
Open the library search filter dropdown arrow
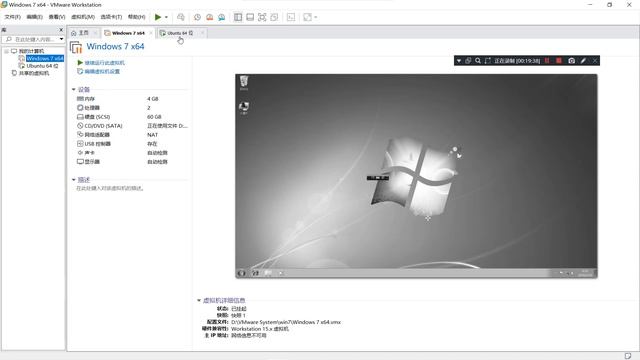(x=62, y=39)
